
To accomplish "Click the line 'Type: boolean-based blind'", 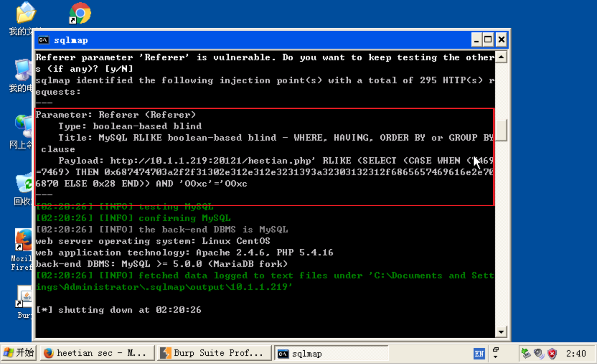I will [x=130, y=126].
